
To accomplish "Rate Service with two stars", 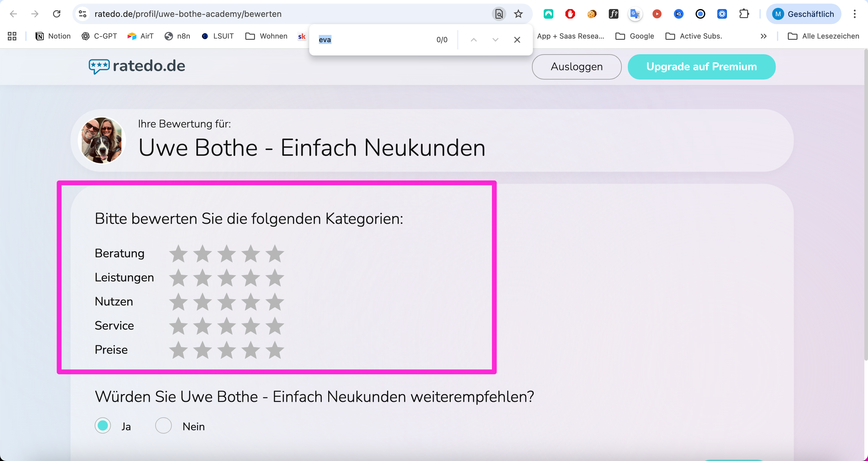I will point(203,326).
